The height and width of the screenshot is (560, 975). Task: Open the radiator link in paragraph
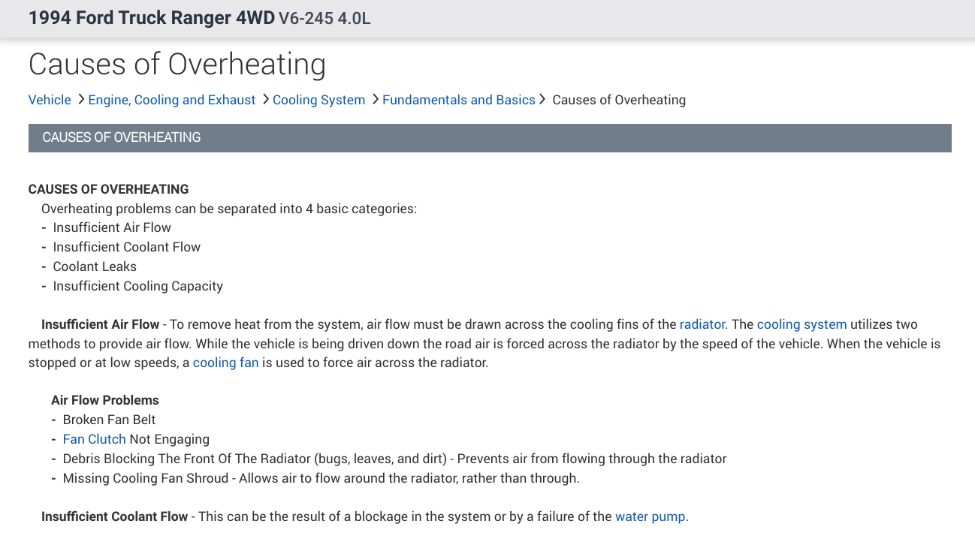[x=702, y=324]
